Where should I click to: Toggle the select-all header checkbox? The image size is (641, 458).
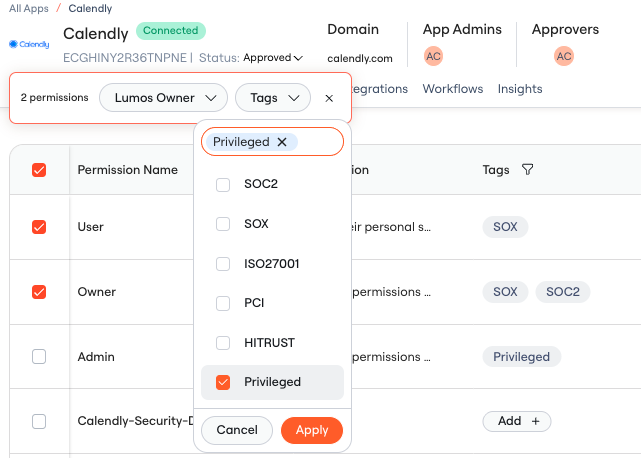39,170
